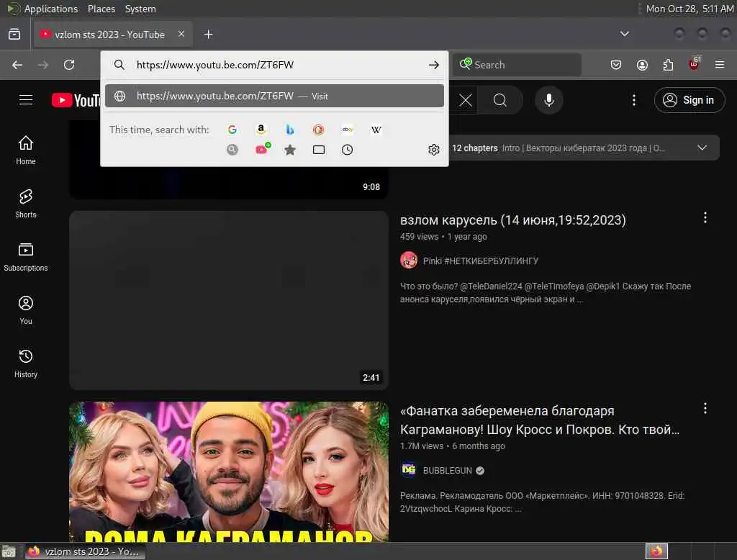The height and width of the screenshot is (560, 737).
Task: Search this time with Amazon
Action: point(261,130)
